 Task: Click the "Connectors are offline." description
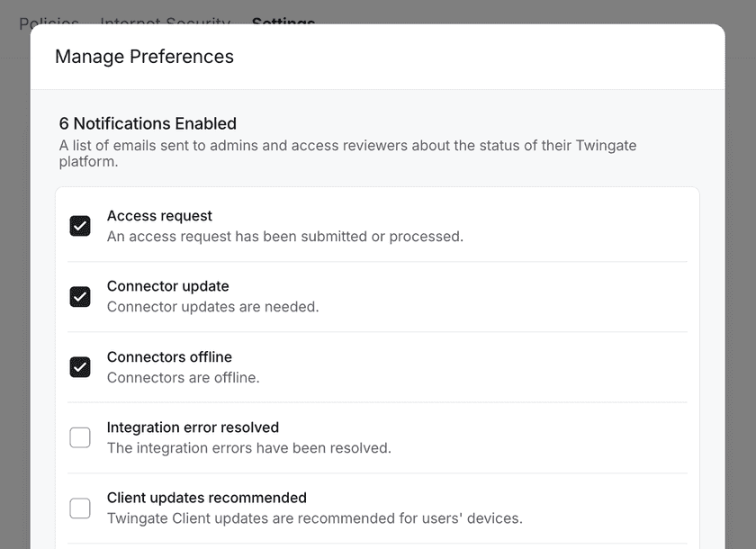point(183,378)
